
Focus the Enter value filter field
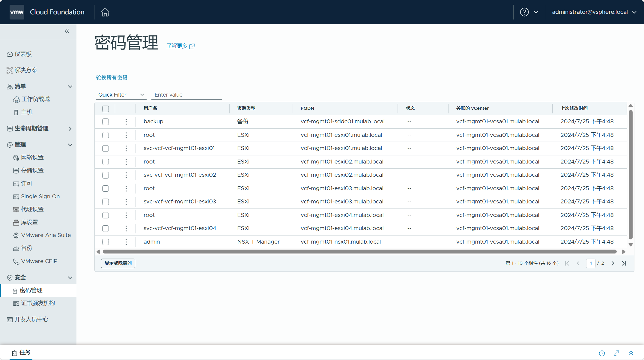[186, 95]
